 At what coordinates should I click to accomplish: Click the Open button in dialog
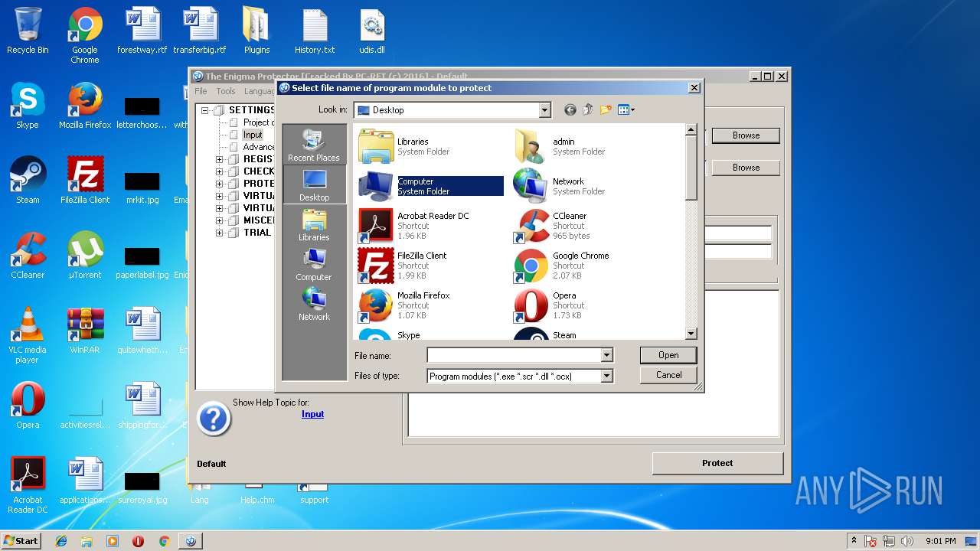pos(668,355)
